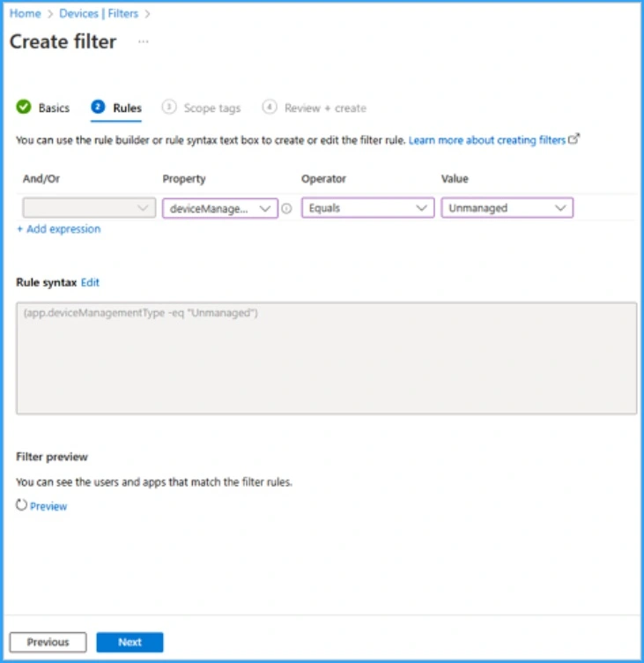The height and width of the screenshot is (663, 644).
Task: Click the Next button
Action: (130, 642)
